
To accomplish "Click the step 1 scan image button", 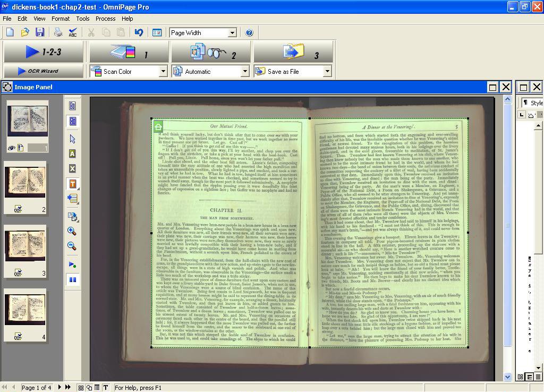I will click(129, 52).
